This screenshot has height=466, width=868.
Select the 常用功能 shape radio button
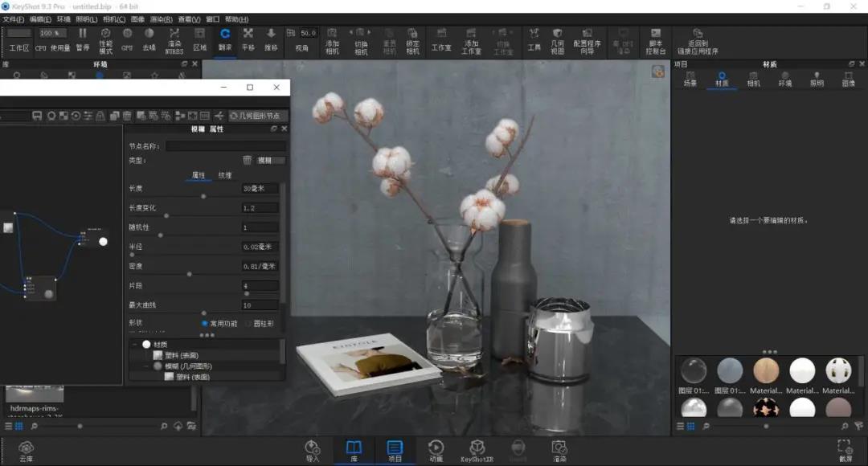click(x=205, y=323)
